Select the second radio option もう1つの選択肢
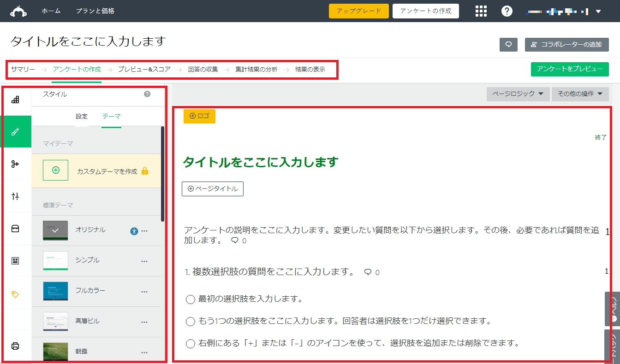620x364 pixels. [x=191, y=321]
